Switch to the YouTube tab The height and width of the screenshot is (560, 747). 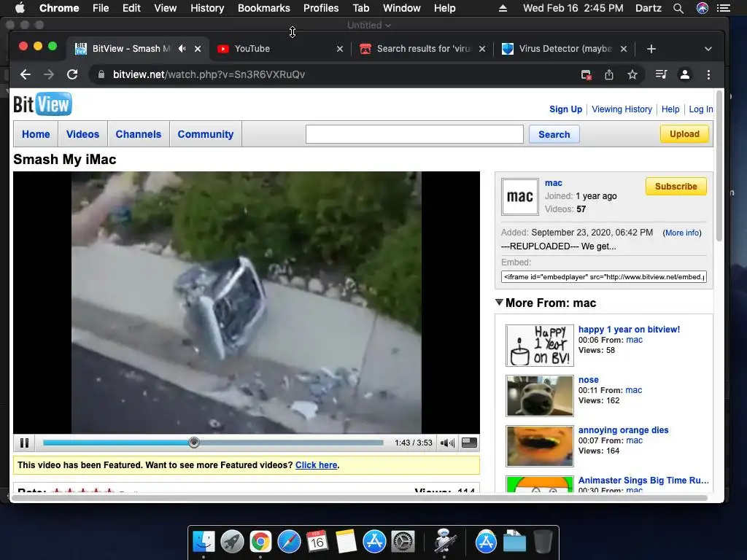280,49
